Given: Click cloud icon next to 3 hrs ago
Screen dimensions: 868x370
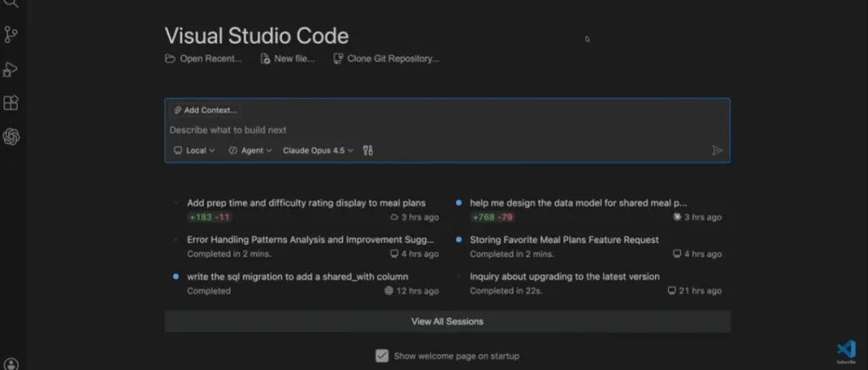Looking at the screenshot, I should [394, 217].
